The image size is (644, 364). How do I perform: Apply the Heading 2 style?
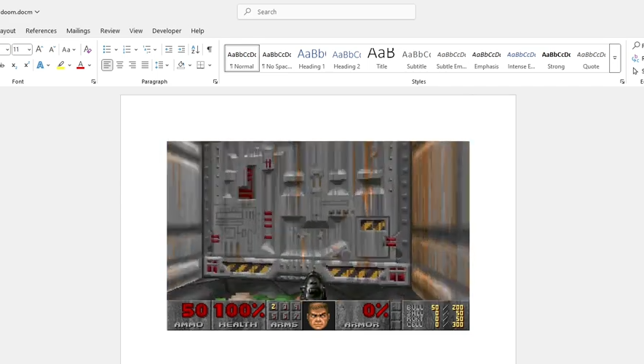(x=346, y=58)
